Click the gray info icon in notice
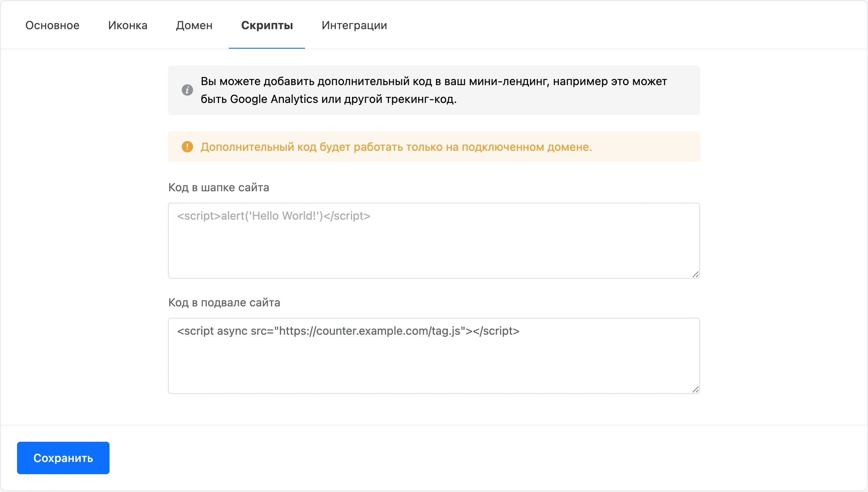 [x=187, y=90]
